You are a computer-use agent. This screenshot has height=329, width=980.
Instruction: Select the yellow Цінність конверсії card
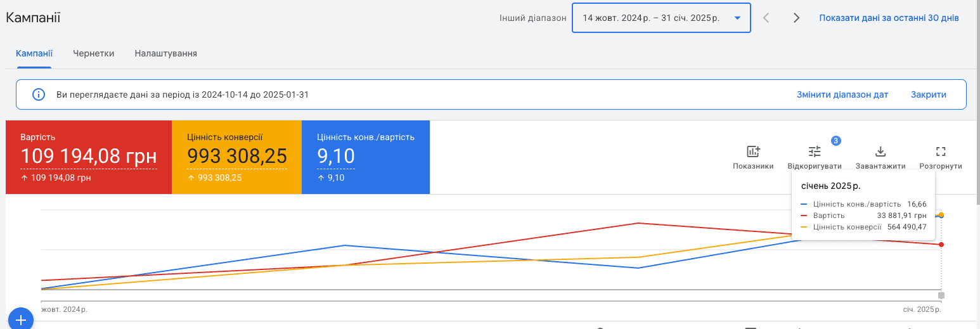click(237, 157)
